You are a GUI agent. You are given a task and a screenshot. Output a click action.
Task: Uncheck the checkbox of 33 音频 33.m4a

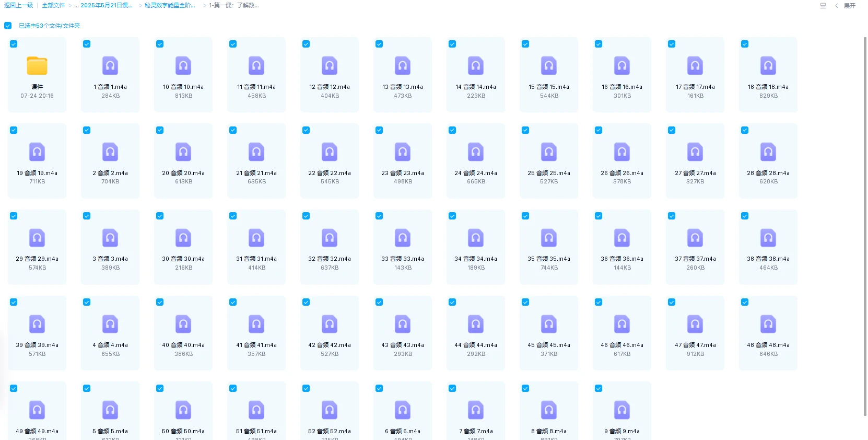379,216
